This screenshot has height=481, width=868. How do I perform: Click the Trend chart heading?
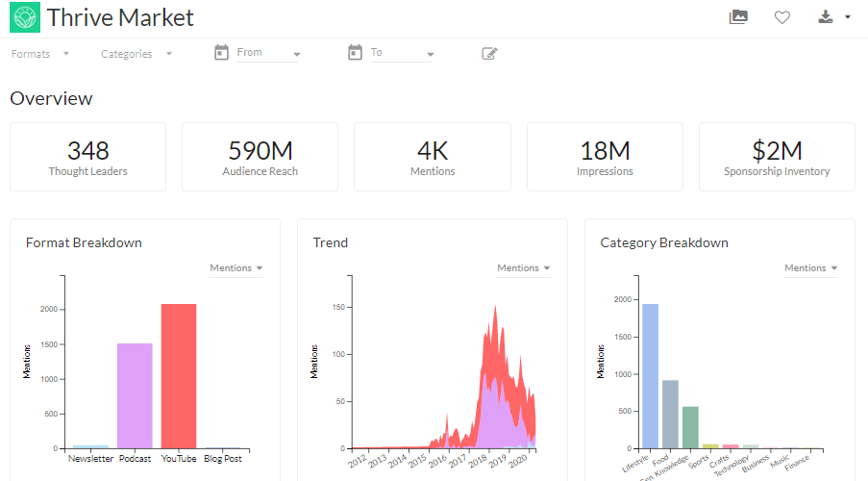coord(331,242)
